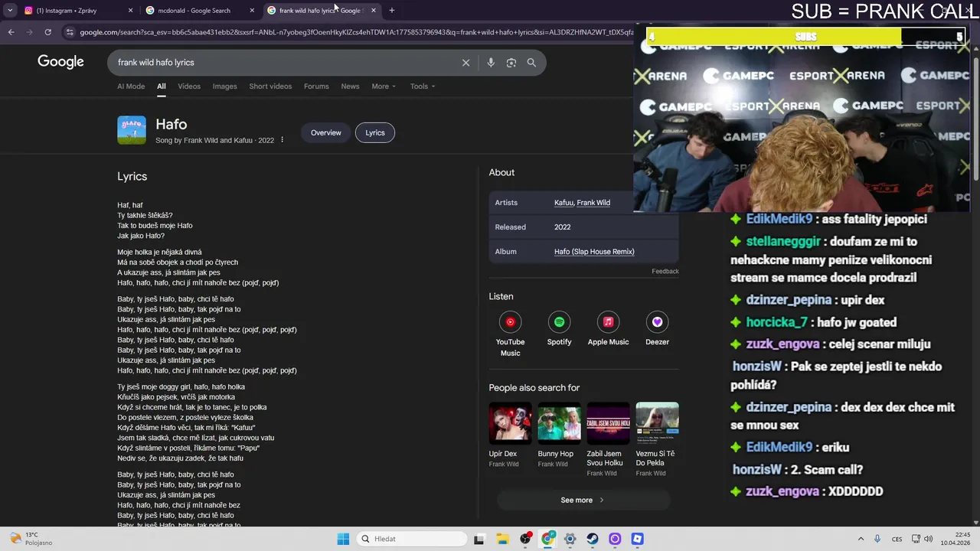Open the purple circle app on taskbar

coord(615,539)
